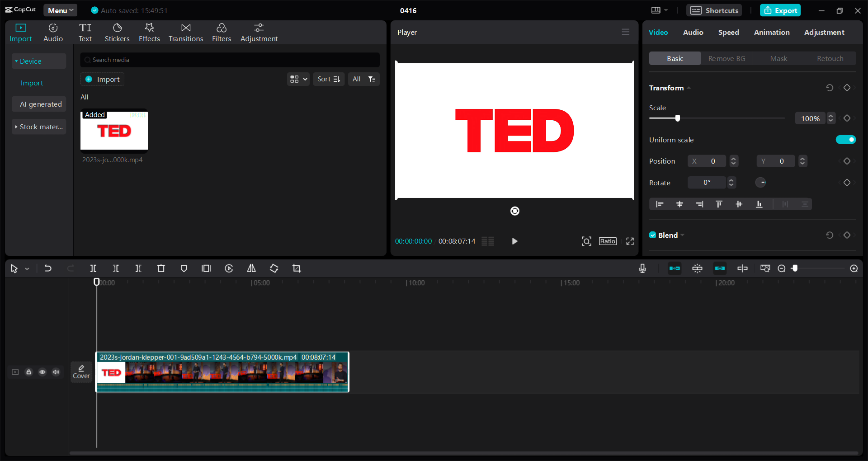
Task: Click the Export button
Action: [780, 10]
